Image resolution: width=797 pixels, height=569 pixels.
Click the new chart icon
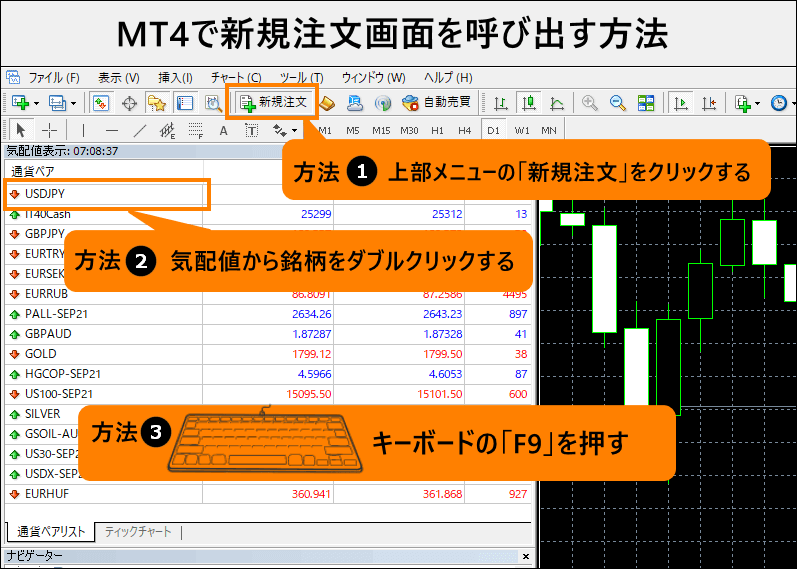point(20,103)
